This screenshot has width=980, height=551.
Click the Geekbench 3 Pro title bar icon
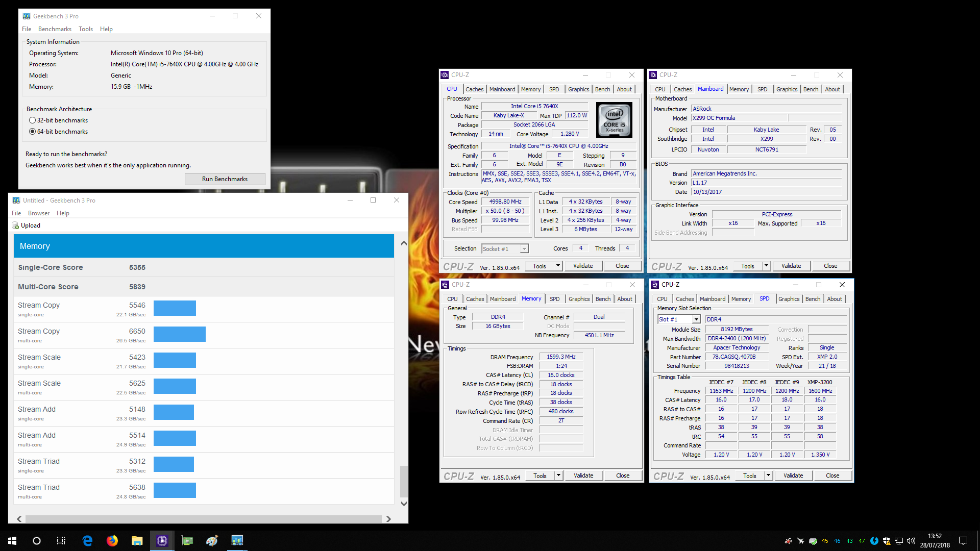click(27, 16)
